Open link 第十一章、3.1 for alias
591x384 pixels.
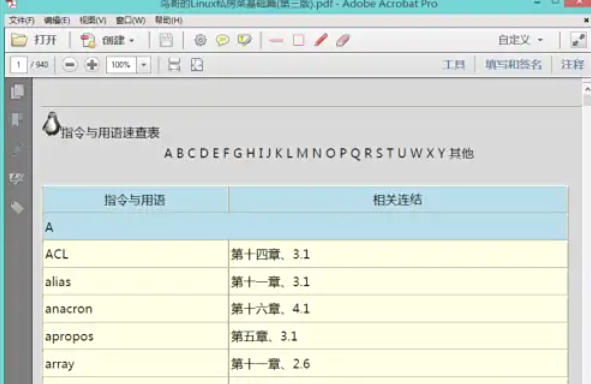click(270, 281)
